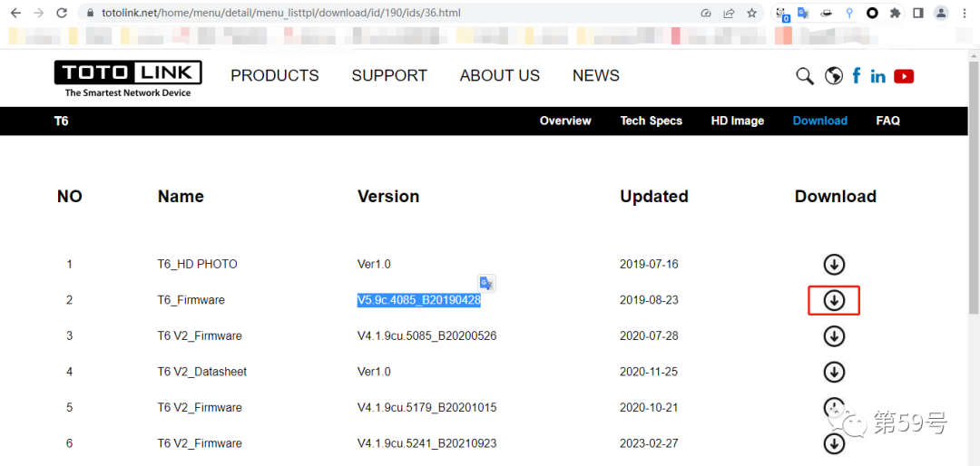Visit TOTOLINK's LinkedIn page
980x466 pixels.
(x=877, y=76)
